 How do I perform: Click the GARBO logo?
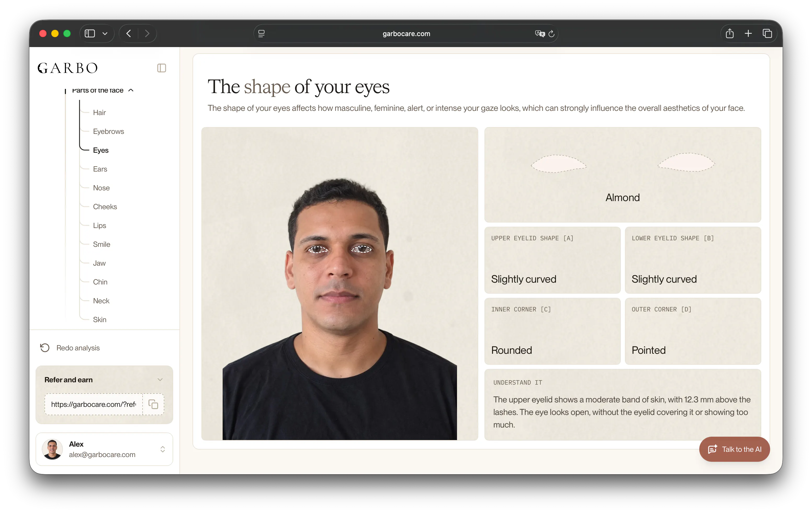coord(68,68)
